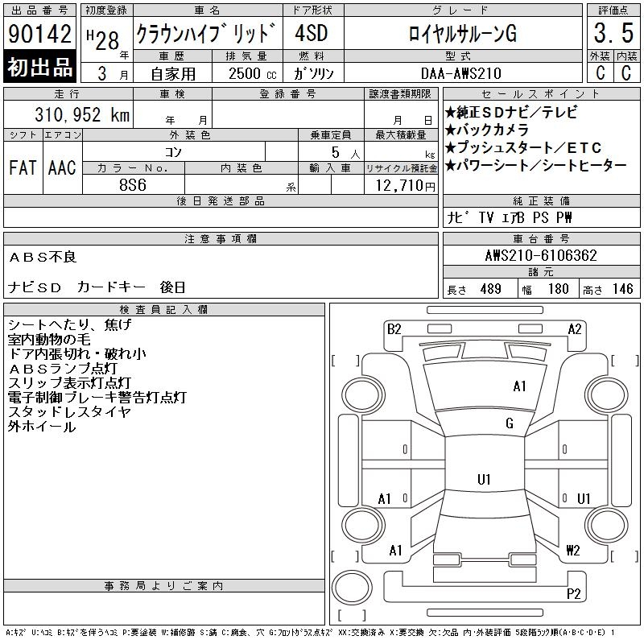Select the セールスポイント section header

pos(541,94)
